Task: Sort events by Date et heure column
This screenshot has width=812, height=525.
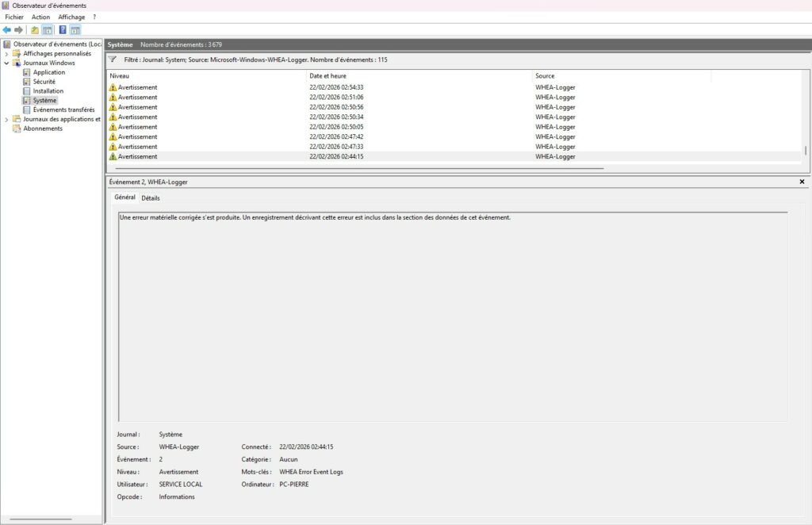Action: 328,75
